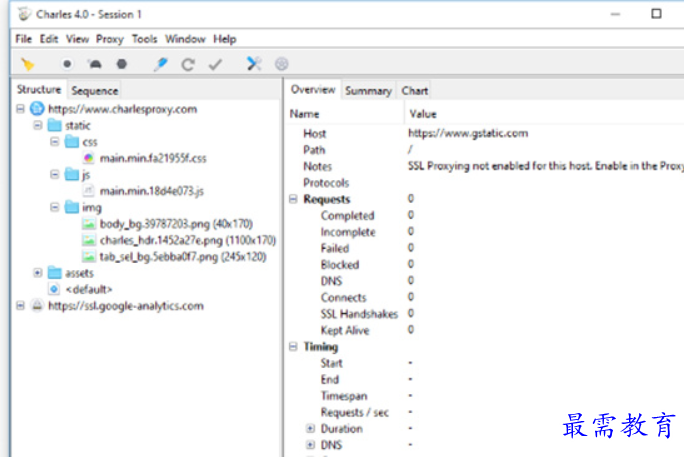Switch to the Chart tab
Screen dimensions: 684x457
pos(415,91)
